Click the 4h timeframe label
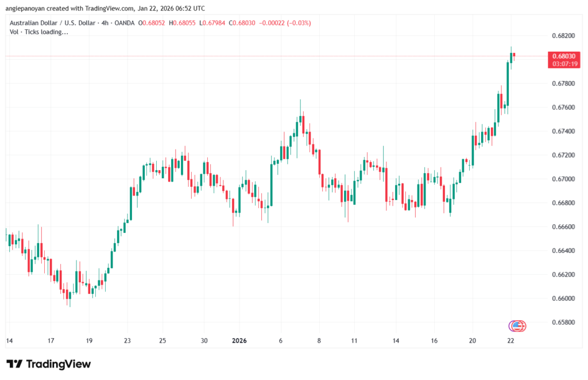Viewport: 588px width, 380px height. (x=104, y=23)
